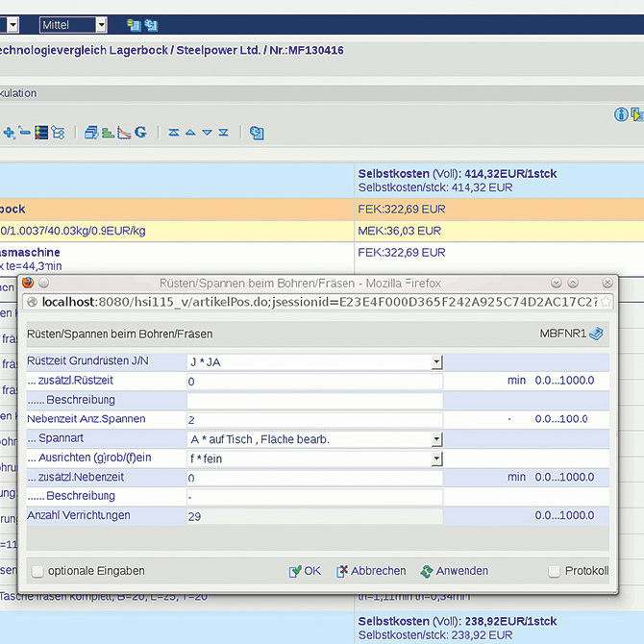Click the Selbstkosten (Voll): 414,32EUR/1stck text

[x=458, y=174]
